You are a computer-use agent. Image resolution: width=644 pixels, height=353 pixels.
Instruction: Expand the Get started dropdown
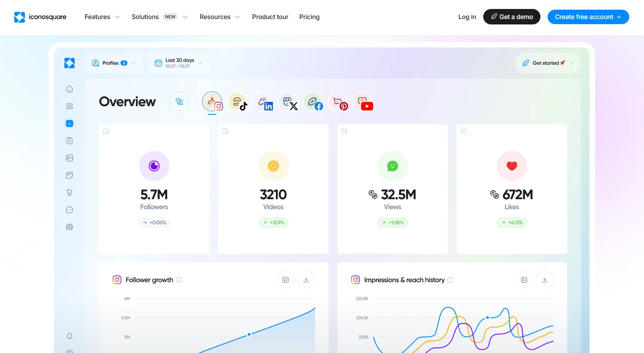[548, 63]
